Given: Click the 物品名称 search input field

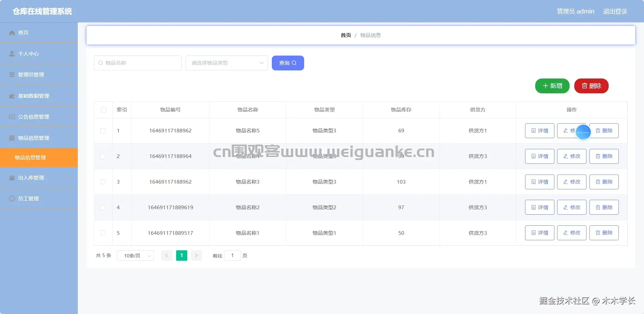Looking at the screenshot, I should [138, 63].
